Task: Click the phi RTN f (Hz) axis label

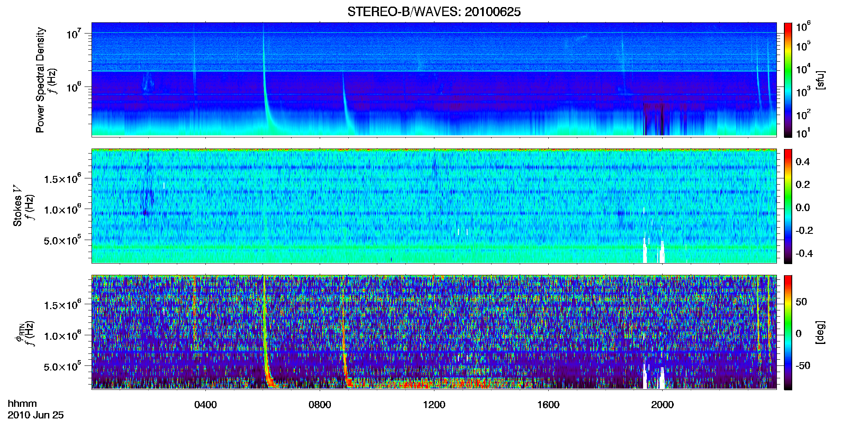Action: coord(25,332)
